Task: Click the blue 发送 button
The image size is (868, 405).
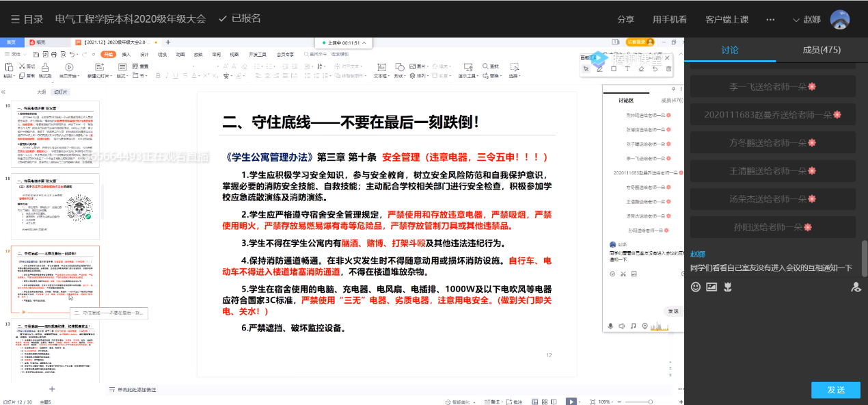Action: [x=835, y=390]
